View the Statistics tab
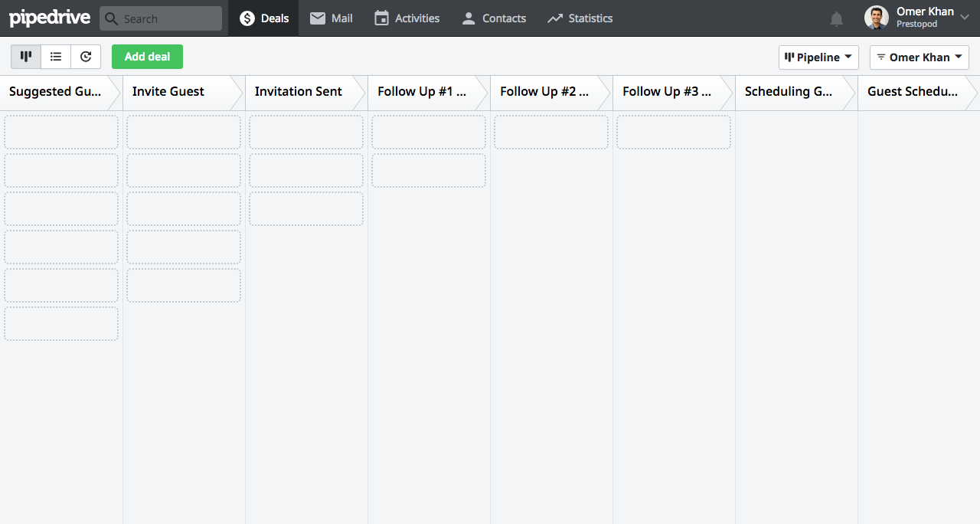This screenshot has height=524, width=980. (x=580, y=18)
